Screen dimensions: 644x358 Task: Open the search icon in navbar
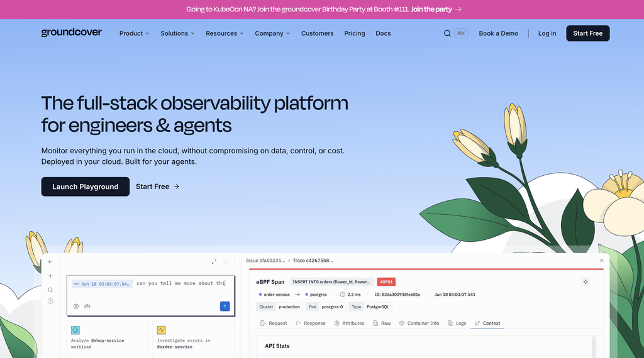[447, 33]
